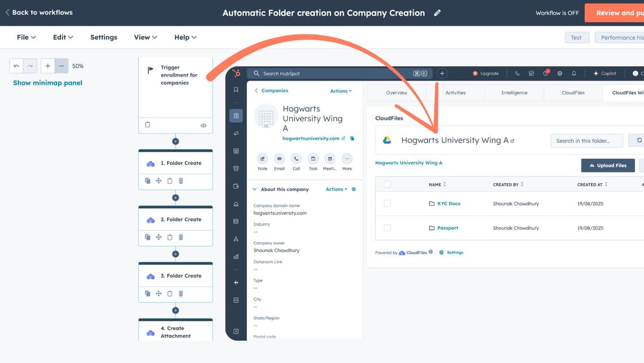Delete the 1. Folder Create action
The image size is (644, 363).
(x=181, y=181)
